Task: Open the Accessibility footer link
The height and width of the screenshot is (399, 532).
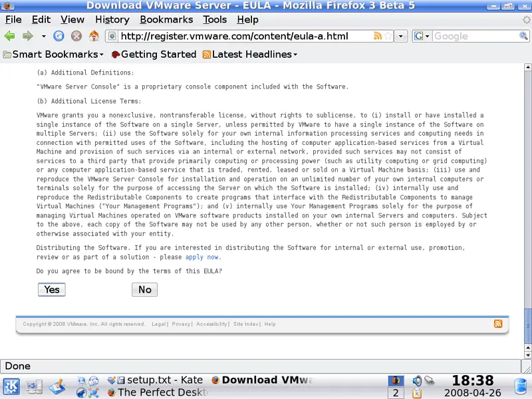Action: [211, 324]
